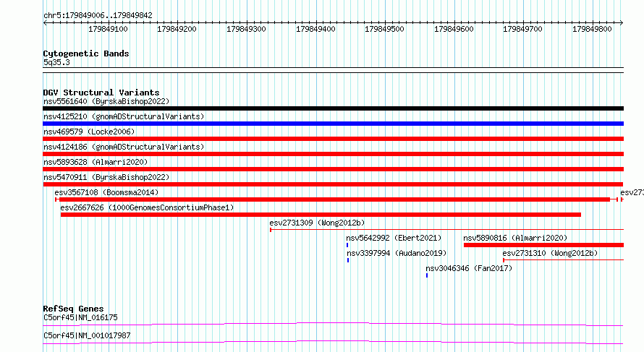Open C5orf45|NM_016175 gene label
644x352 pixels.
point(80,317)
